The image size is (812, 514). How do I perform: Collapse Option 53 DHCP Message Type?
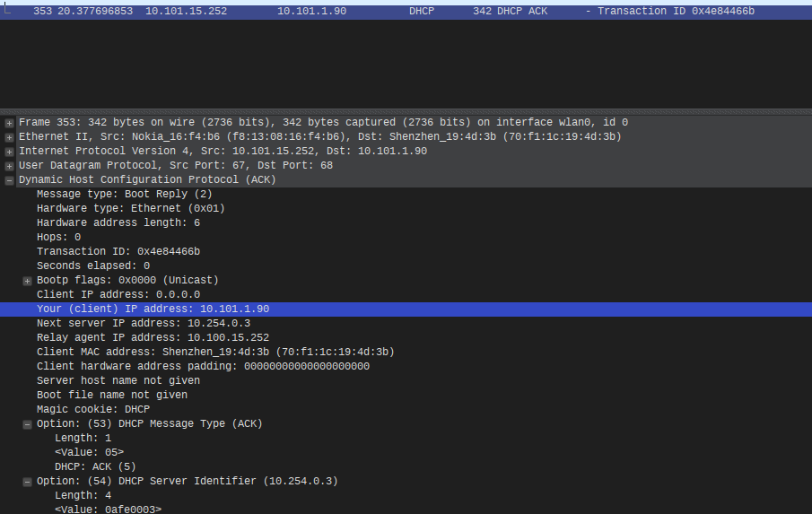(27, 424)
